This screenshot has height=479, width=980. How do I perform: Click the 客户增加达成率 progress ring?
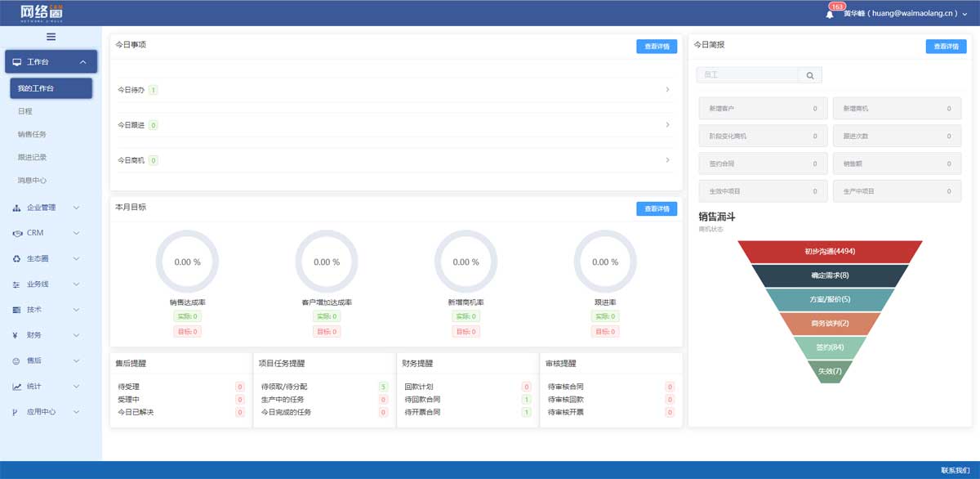pos(327,262)
